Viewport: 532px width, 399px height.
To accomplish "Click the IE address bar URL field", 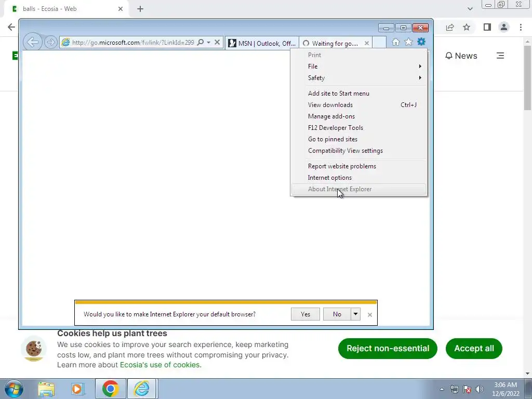I will [132, 43].
